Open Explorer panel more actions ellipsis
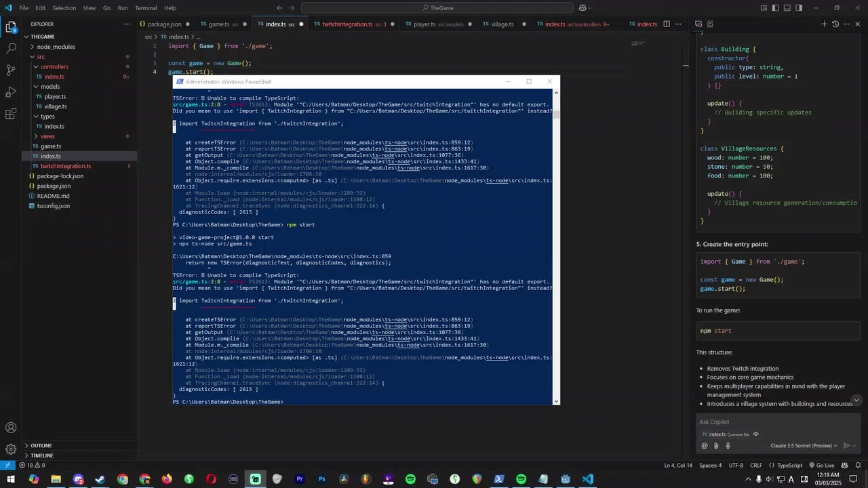The height and width of the screenshot is (488, 868). 127,24
